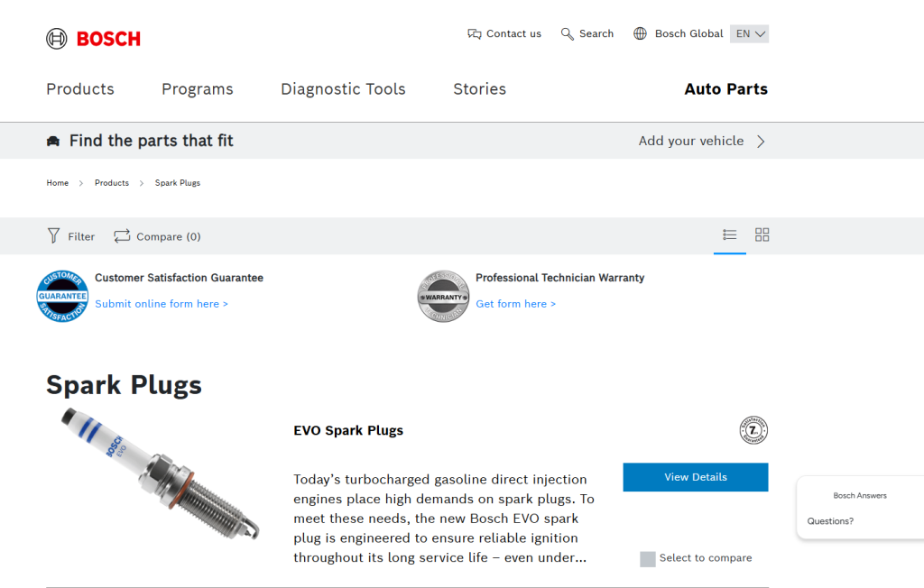Tick Select to compare checkbox
This screenshot has width=924, height=588.
tap(648, 559)
